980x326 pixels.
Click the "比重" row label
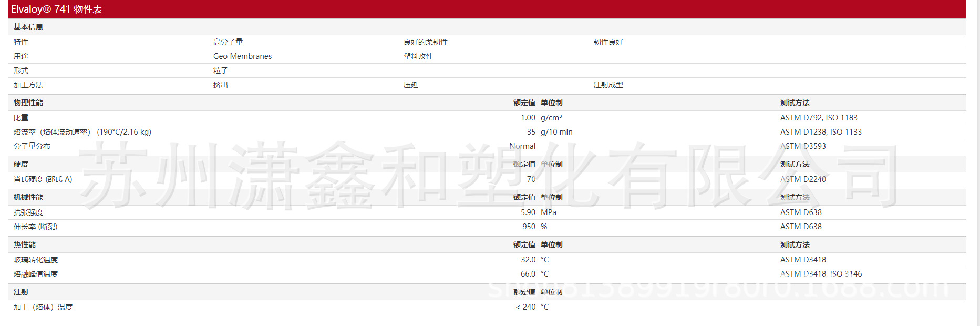tap(21, 118)
